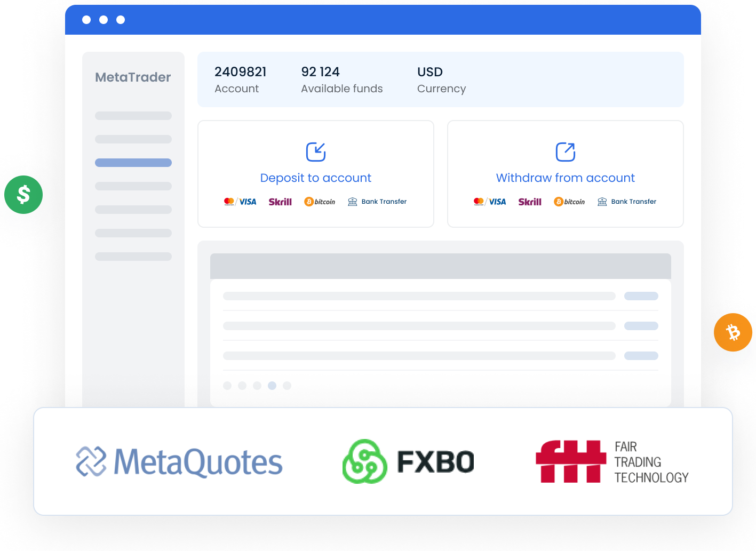Image resolution: width=756 pixels, height=551 pixels.
Task: Click the 92 124 available funds value
Action: (320, 72)
